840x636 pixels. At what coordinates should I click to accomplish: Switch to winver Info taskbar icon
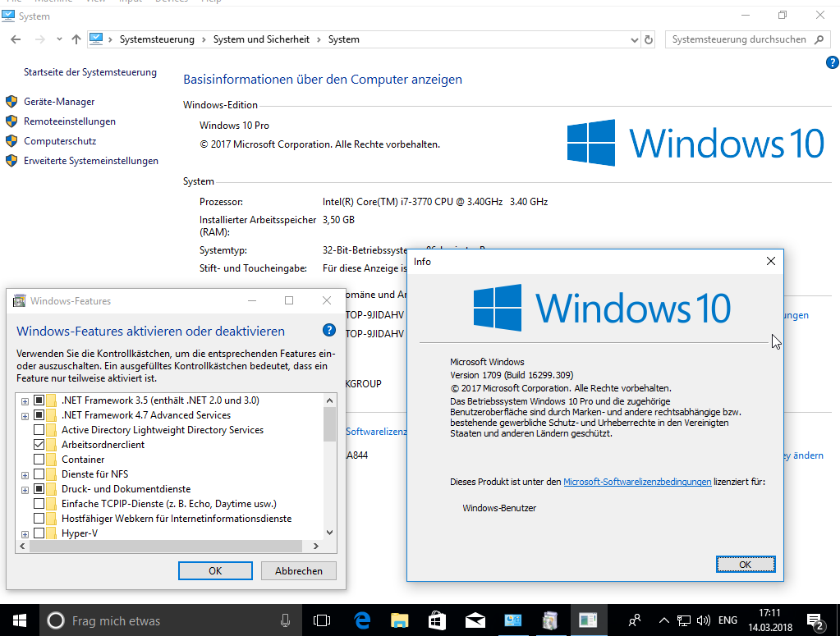click(588, 620)
